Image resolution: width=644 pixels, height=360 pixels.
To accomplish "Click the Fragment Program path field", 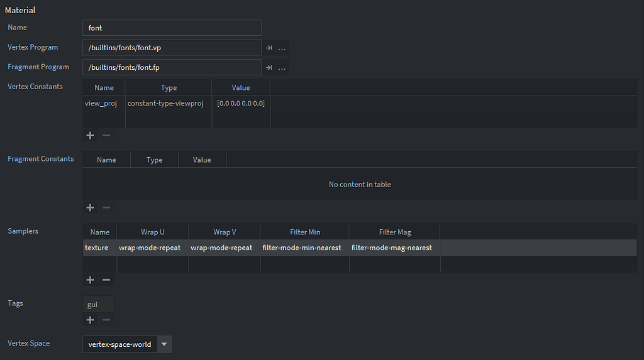I will pos(172,67).
